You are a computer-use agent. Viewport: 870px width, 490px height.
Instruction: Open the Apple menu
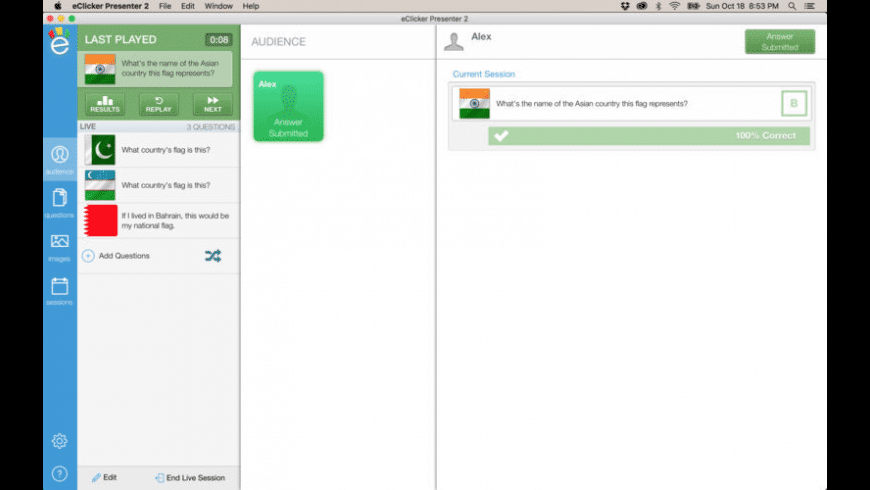tap(58, 6)
